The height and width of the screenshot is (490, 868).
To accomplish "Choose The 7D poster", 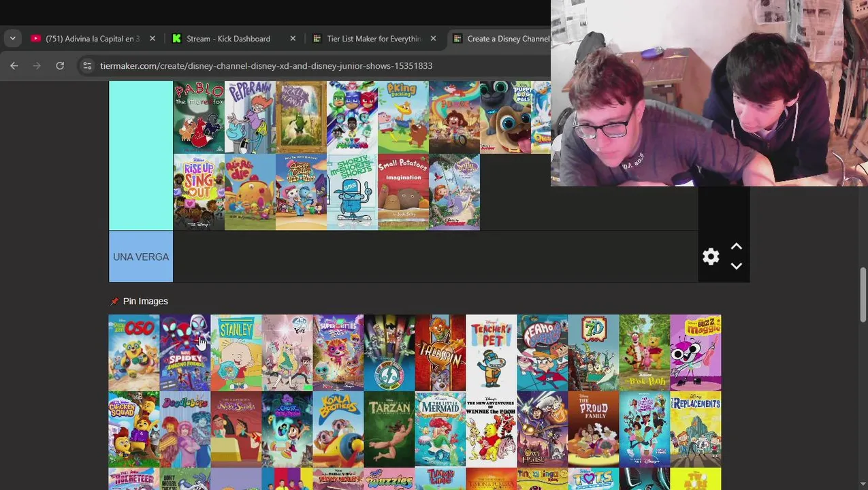I will pyautogui.click(x=594, y=353).
